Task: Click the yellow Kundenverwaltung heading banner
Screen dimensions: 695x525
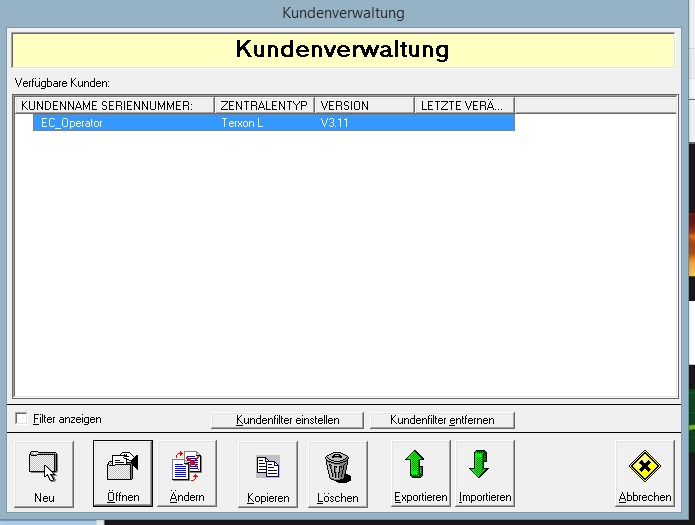Action: click(342, 49)
